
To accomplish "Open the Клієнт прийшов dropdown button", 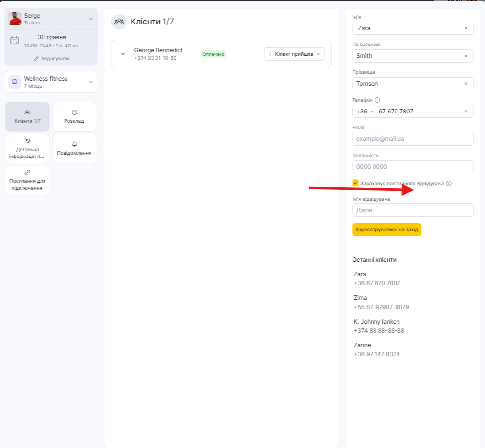I will coord(294,54).
